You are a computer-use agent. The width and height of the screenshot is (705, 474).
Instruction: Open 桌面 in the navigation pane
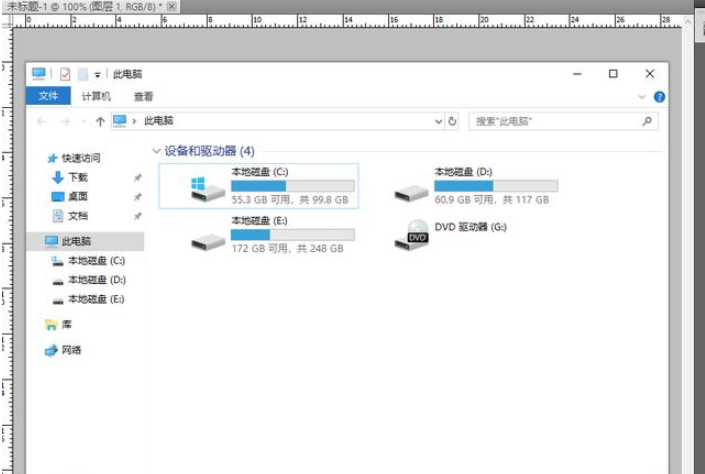(78, 197)
